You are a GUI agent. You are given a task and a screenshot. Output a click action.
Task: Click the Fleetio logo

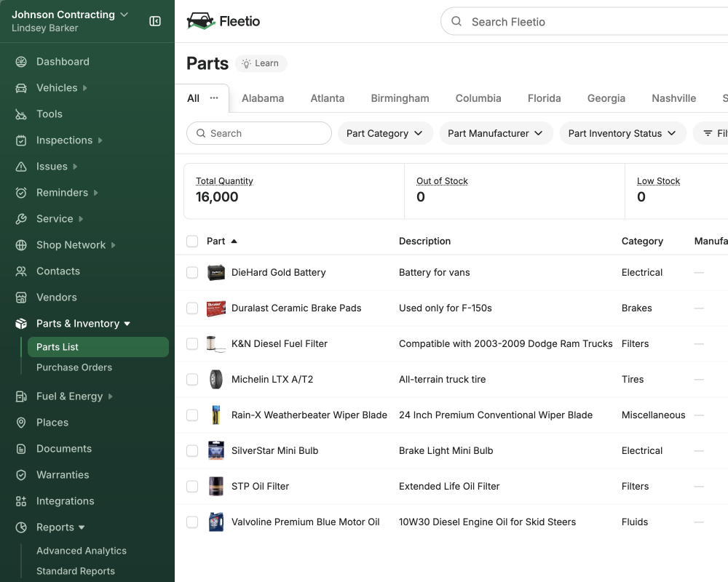(x=223, y=21)
